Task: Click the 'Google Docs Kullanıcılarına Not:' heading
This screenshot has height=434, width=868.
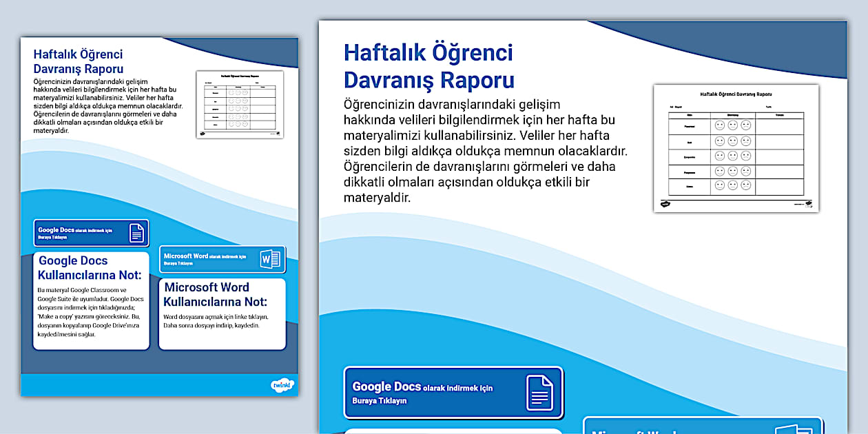Action: [90, 268]
